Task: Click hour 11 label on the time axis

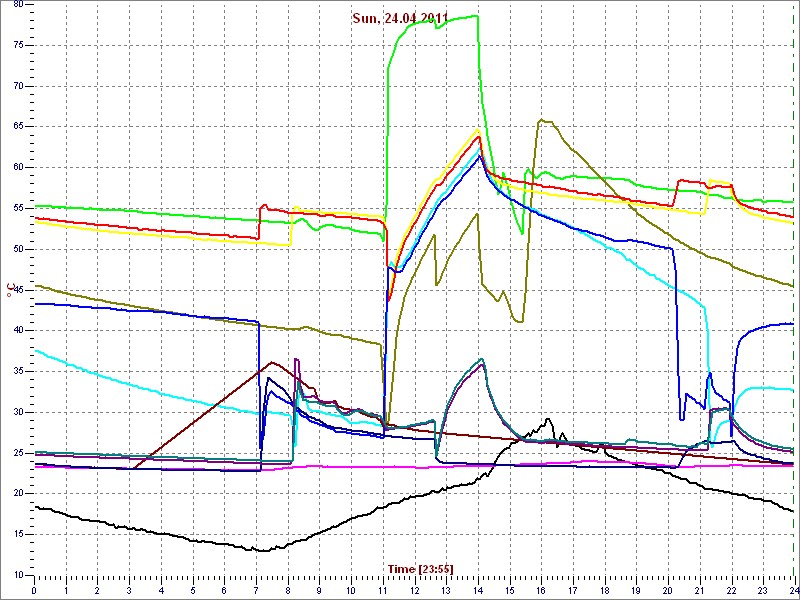Action: (x=383, y=591)
